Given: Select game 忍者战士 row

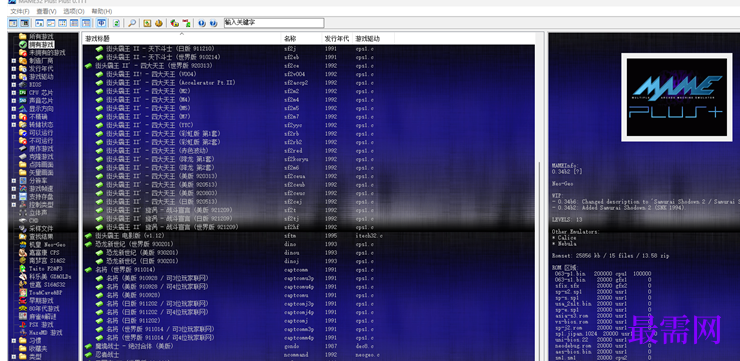Looking at the screenshot, I should click(309, 354).
